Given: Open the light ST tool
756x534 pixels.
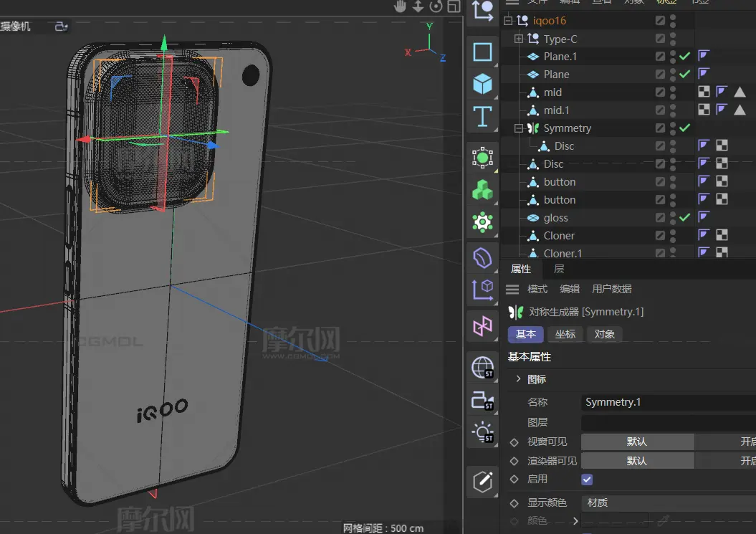Looking at the screenshot, I should [x=482, y=433].
